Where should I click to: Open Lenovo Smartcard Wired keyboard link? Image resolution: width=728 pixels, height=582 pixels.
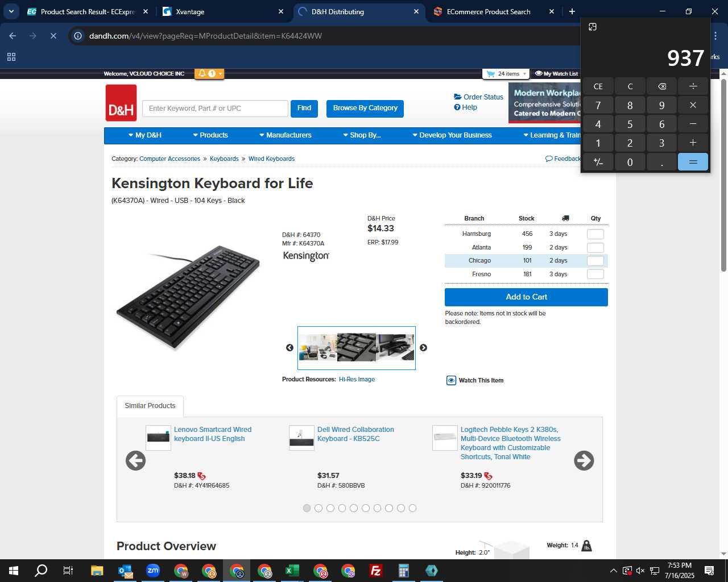(213, 434)
